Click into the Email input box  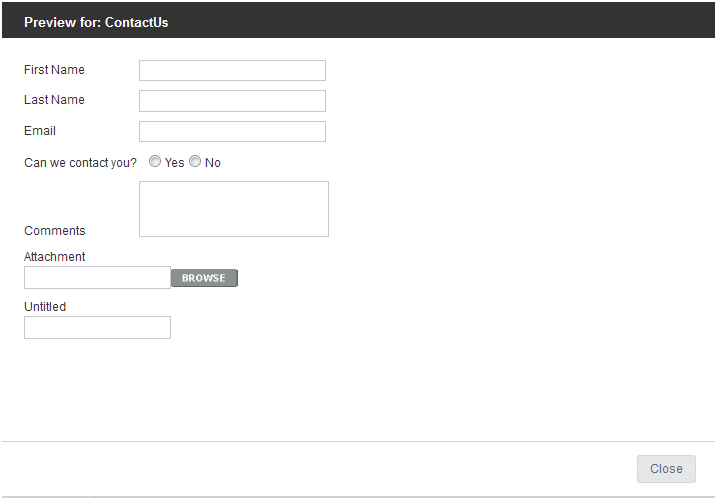(232, 132)
